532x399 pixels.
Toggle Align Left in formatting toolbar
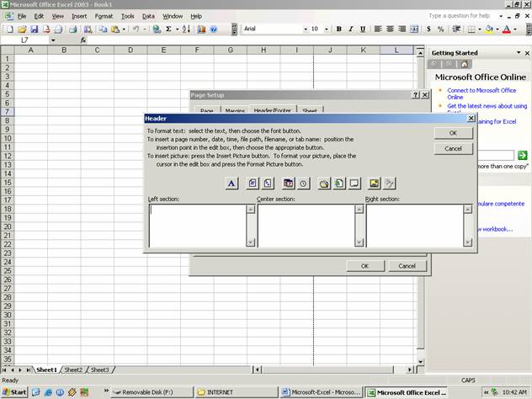point(378,29)
